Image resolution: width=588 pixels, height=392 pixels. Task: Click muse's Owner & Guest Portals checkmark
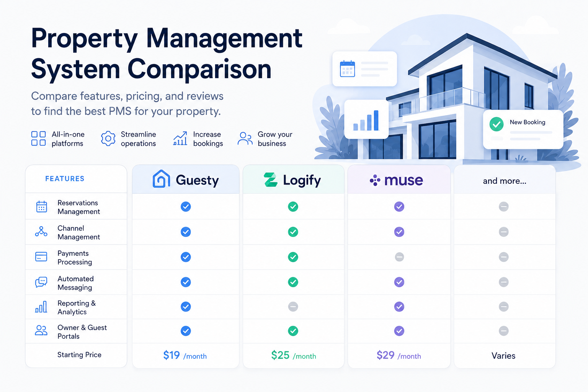point(399,331)
